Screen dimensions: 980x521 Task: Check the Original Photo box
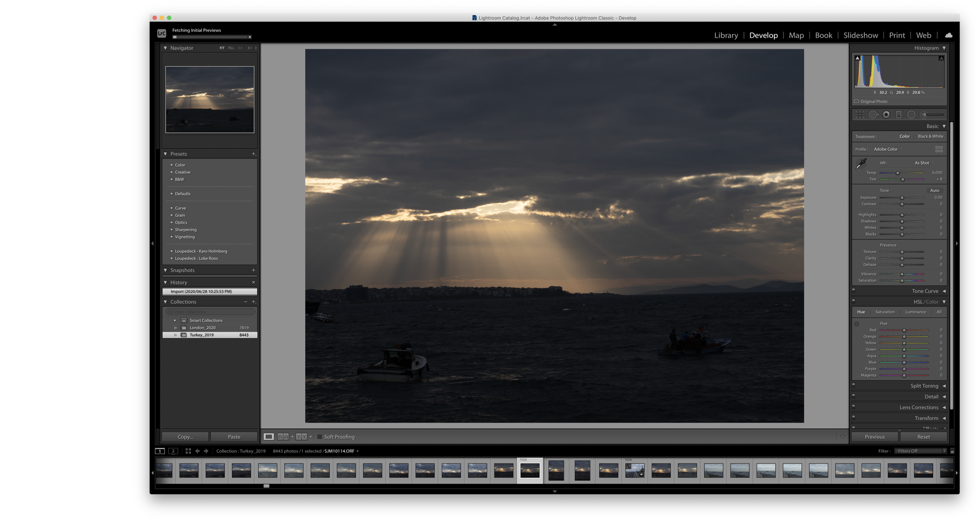coord(857,101)
